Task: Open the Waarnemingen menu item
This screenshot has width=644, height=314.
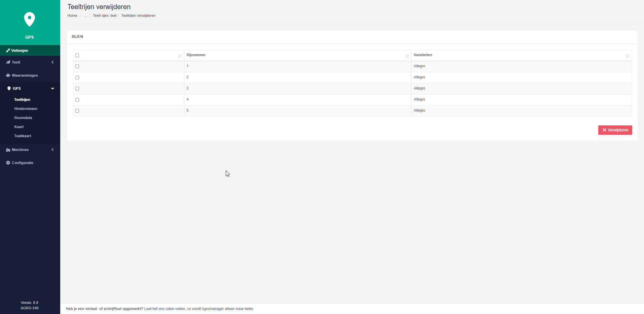Action: (30, 75)
